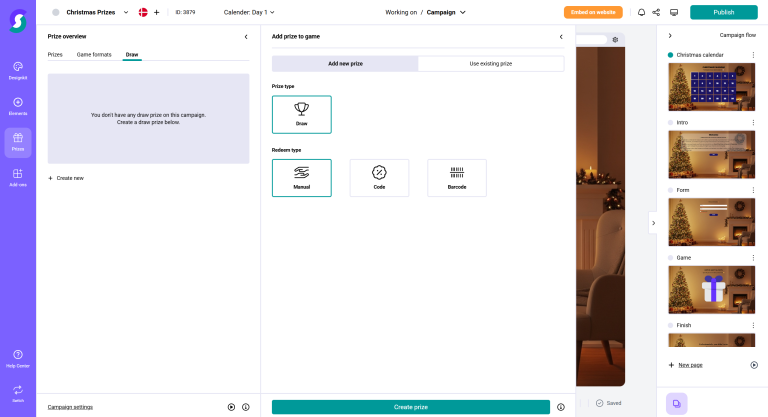Add a new language with plus icon
The height and width of the screenshot is (417, 768).
pos(156,12)
